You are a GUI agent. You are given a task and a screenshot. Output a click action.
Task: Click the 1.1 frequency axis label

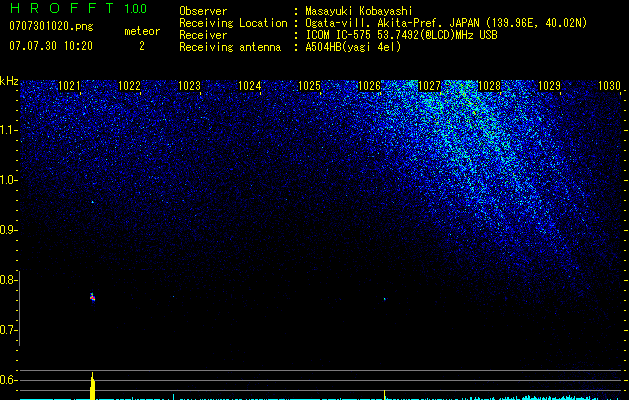(x=8, y=130)
